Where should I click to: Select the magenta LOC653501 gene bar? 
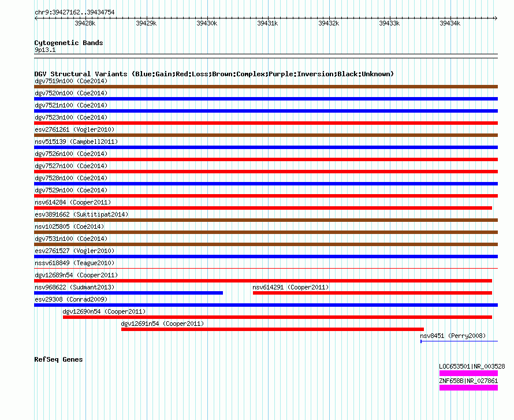468,373
